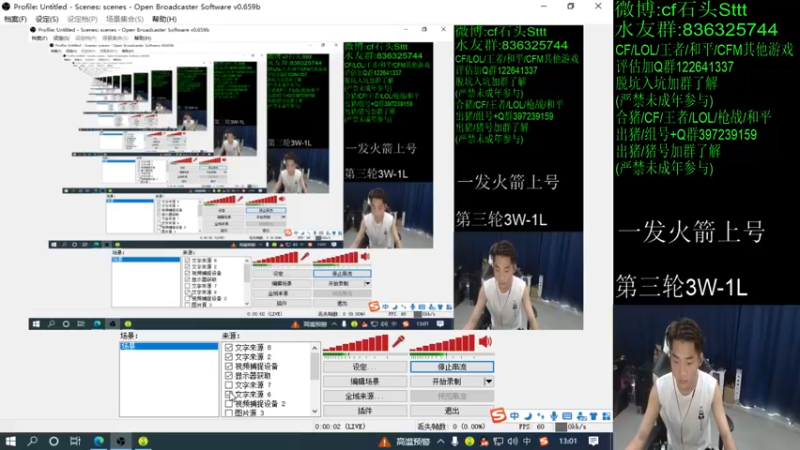Click 停止串流 to stop streaming
Viewport: 800px width, 450px height.
click(x=452, y=367)
